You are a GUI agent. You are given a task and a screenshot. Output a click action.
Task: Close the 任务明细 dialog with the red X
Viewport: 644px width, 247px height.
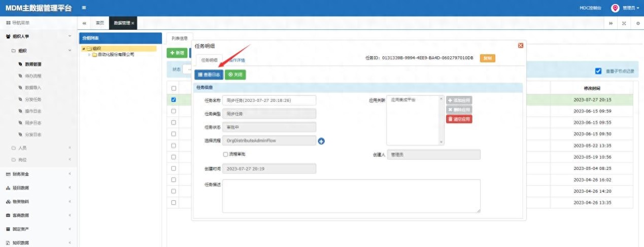(x=520, y=46)
